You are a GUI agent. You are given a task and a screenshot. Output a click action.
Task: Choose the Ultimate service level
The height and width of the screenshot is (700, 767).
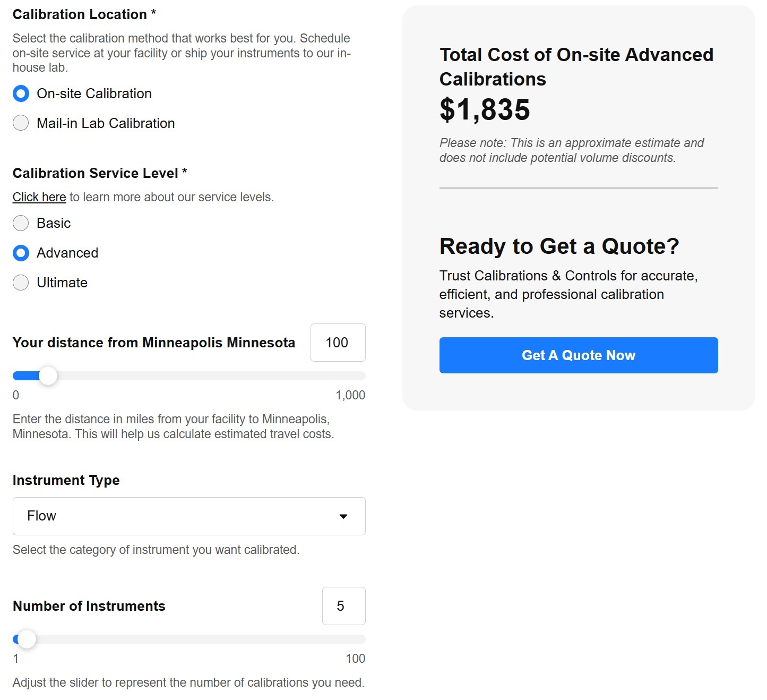coord(21,283)
